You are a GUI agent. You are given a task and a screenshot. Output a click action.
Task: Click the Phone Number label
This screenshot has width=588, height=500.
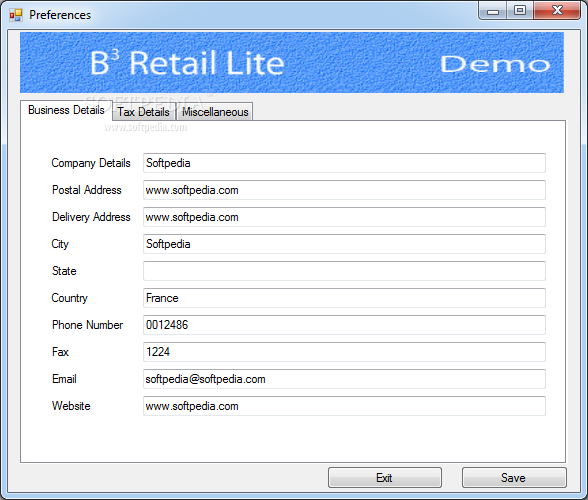pyautogui.click(x=87, y=325)
